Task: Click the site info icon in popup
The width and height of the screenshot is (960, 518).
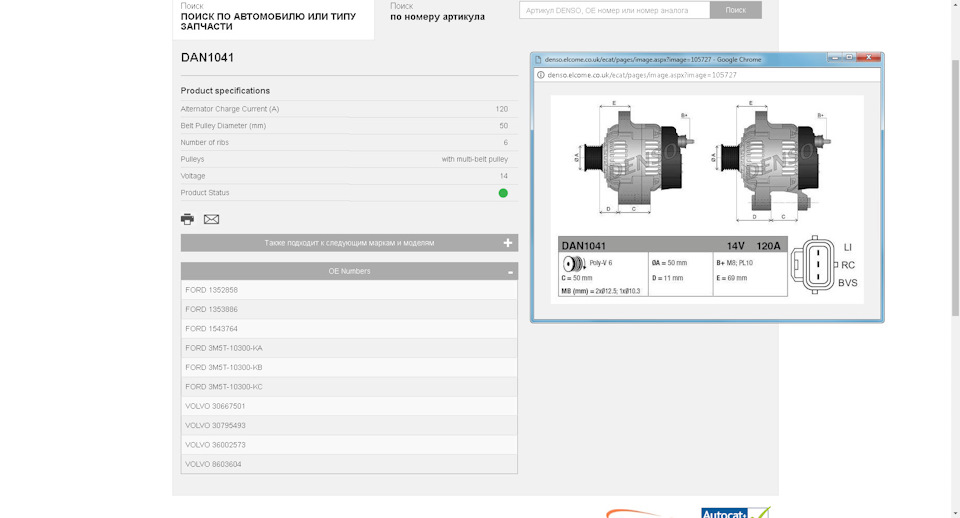Action: click(541, 75)
